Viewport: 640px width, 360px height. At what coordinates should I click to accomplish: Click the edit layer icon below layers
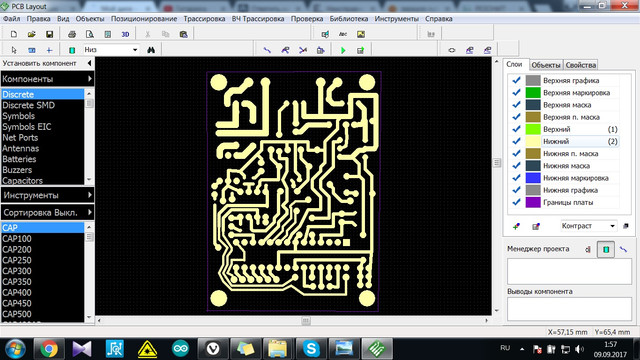(536, 226)
